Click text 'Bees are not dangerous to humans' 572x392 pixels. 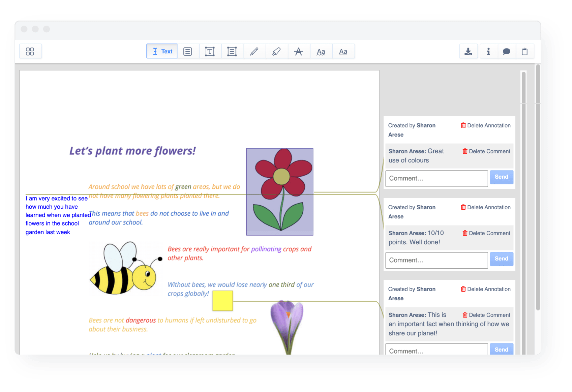[x=138, y=320]
